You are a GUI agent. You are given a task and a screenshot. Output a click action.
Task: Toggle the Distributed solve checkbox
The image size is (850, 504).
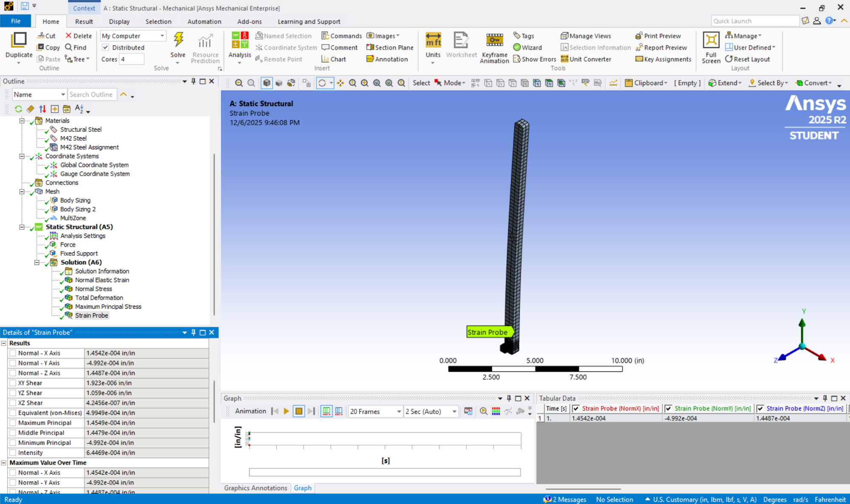pos(106,48)
